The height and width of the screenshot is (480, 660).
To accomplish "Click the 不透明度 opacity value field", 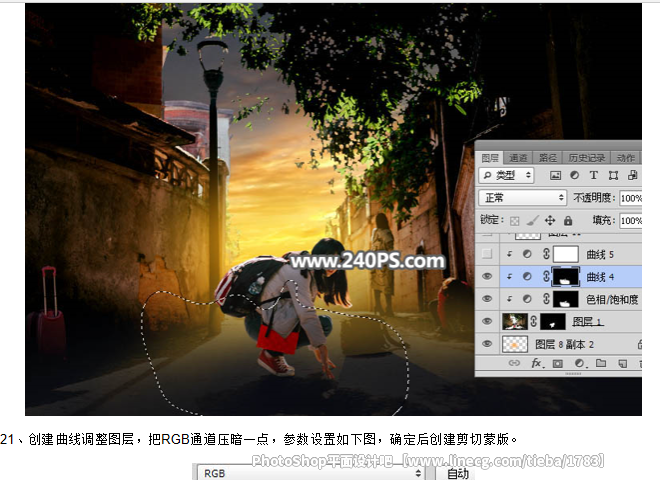I will click(x=631, y=198).
